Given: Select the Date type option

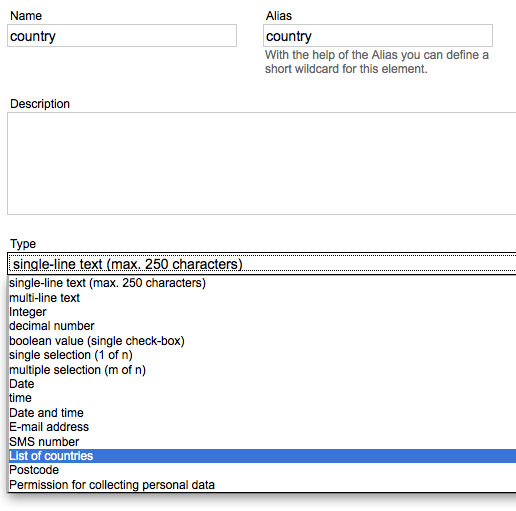Looking at the screenshot, I should tap(262, 384).
